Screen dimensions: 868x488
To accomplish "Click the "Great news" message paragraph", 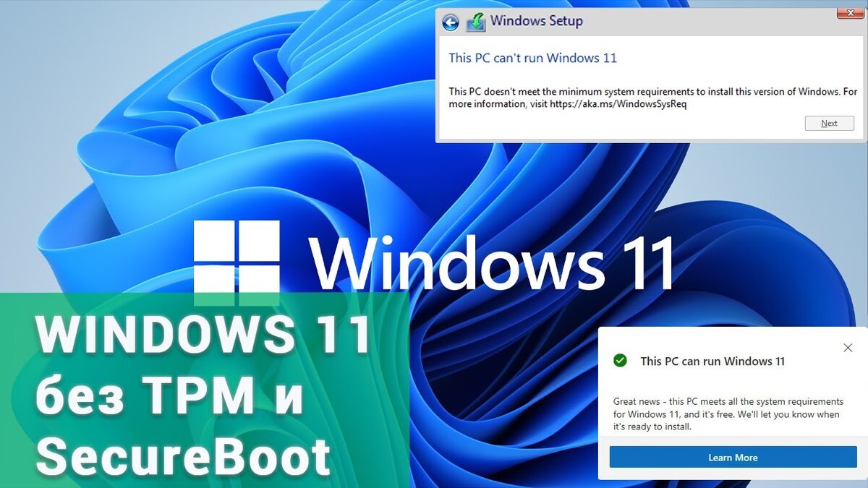I will 727,414.
